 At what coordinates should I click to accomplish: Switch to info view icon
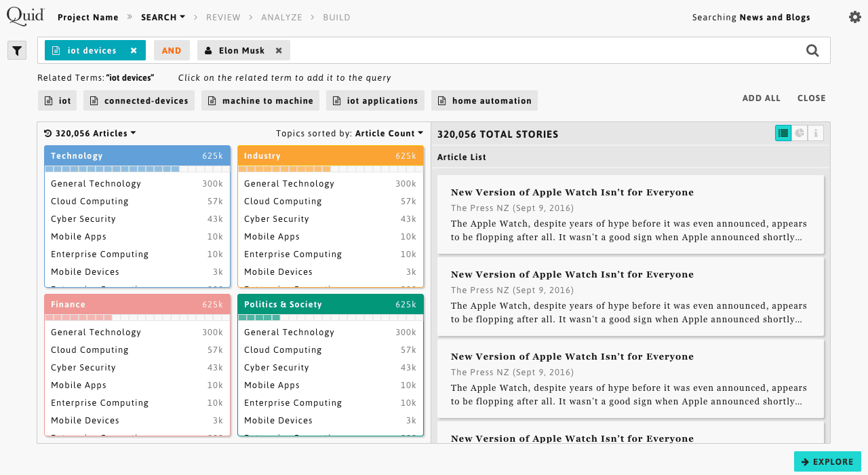(x=816, y=133)
